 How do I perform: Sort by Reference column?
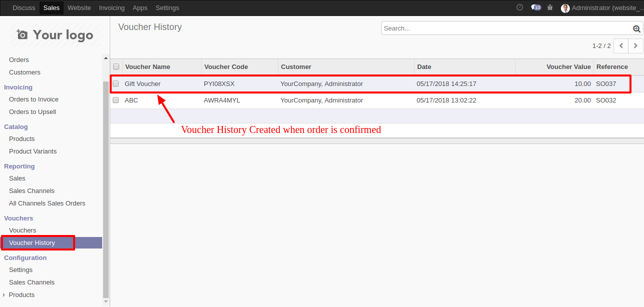click(612, 66)
